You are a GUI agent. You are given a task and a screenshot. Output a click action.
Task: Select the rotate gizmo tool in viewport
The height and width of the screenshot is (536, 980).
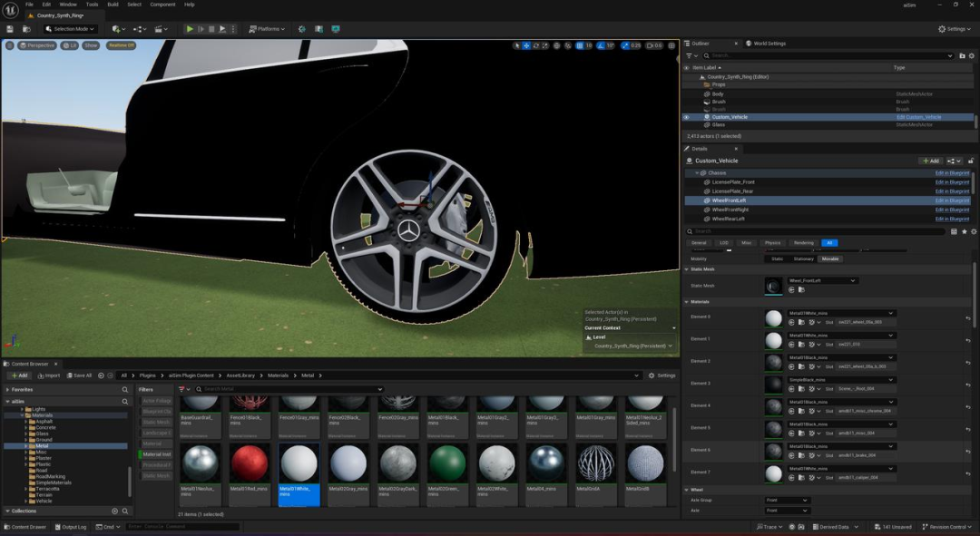coord(535,45)
